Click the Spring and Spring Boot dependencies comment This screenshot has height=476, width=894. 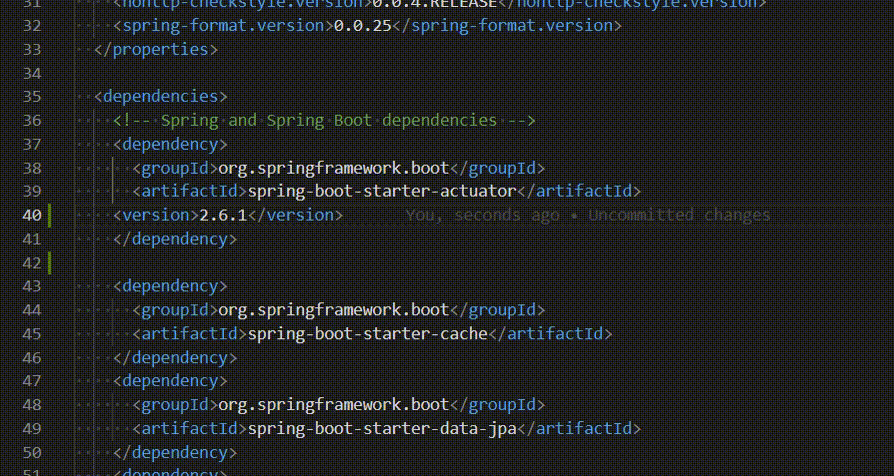(x=324, y=120)
